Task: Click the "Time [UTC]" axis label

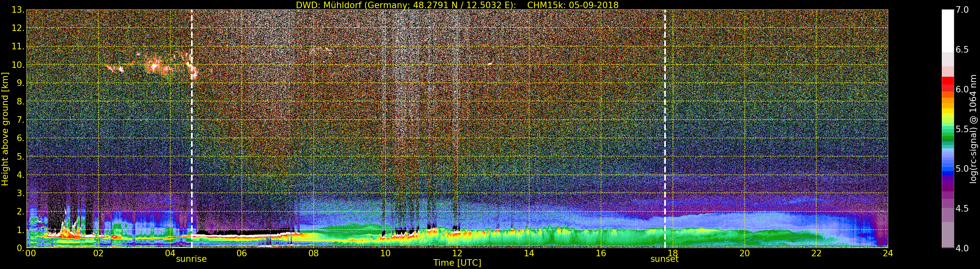Action: click(457, 263)
